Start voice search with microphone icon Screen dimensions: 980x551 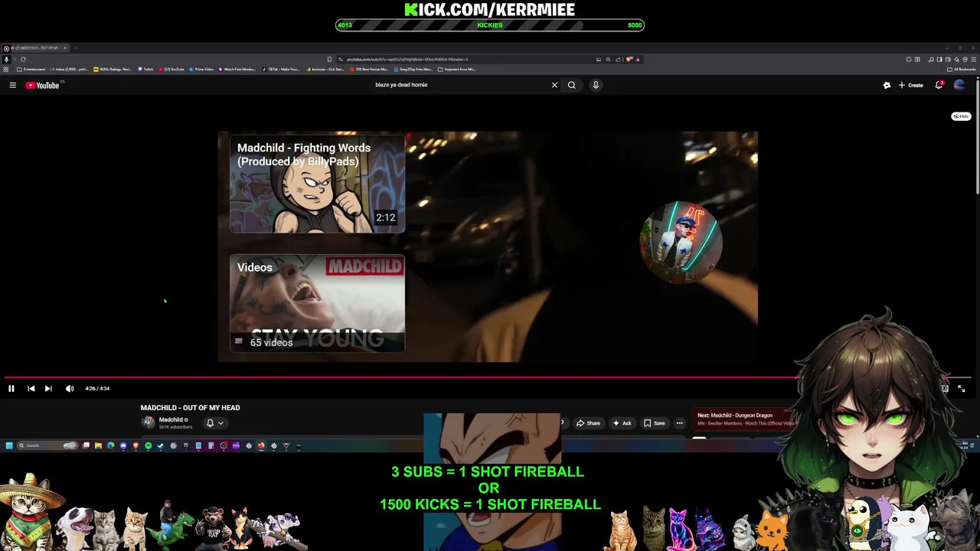(596, 85)
